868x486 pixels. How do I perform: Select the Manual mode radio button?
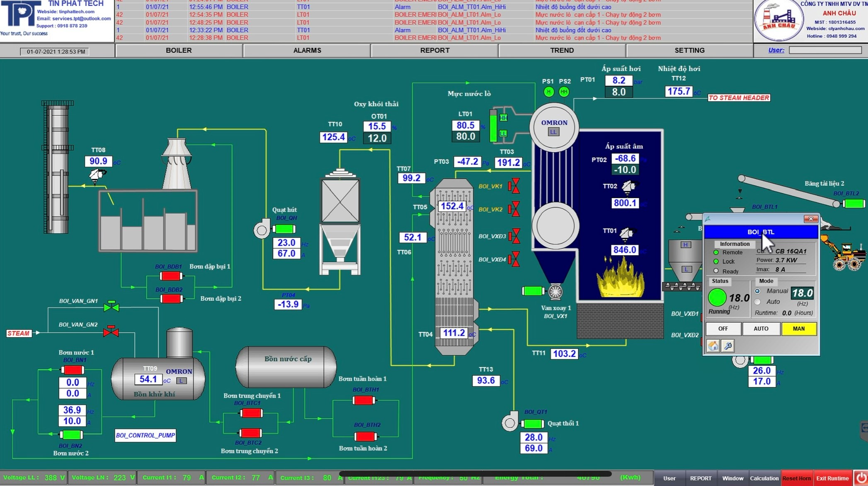click(x=757, y=291)
